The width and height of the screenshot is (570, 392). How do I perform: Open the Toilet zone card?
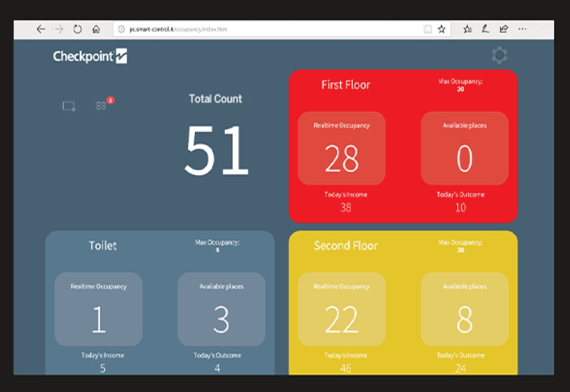[x=103, y=246]
